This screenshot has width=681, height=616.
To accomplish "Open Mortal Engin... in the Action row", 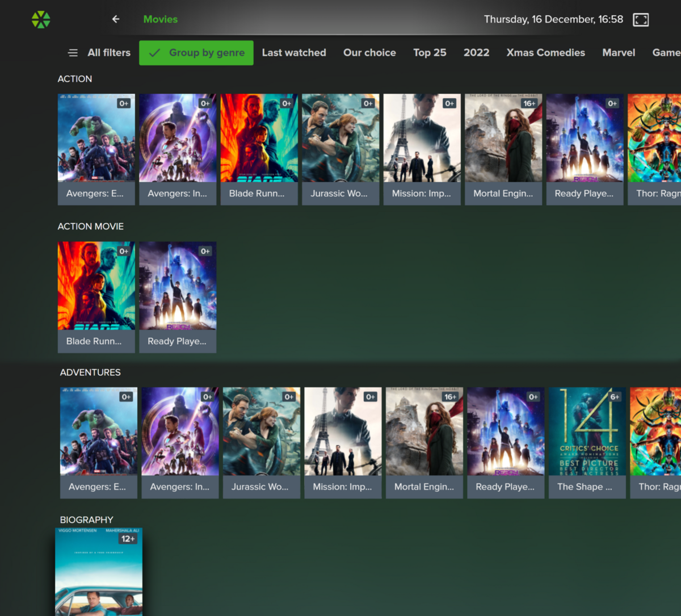I will point(503,149).
